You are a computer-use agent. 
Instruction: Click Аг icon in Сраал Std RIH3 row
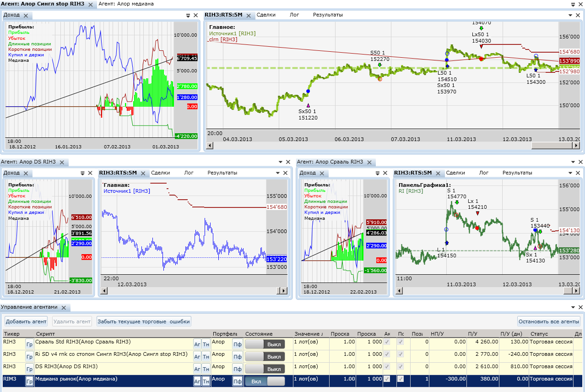click(197, 344)
